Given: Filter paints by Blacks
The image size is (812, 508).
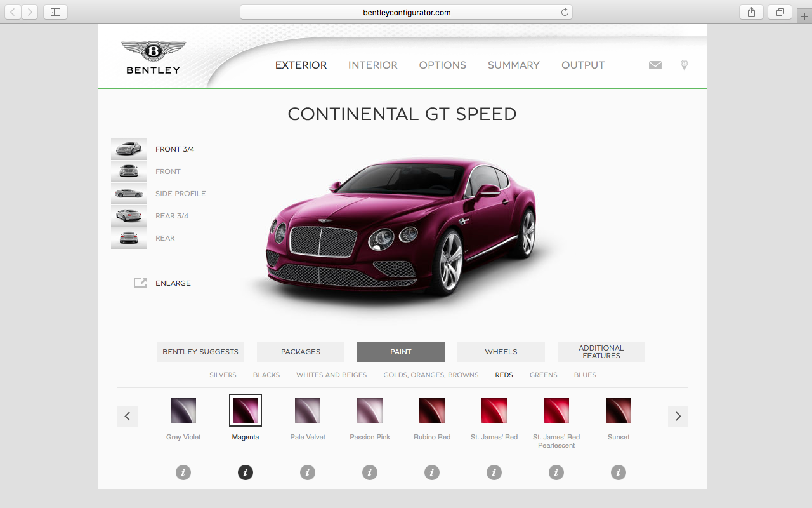Looking at the screenshot, I should 266,375.
